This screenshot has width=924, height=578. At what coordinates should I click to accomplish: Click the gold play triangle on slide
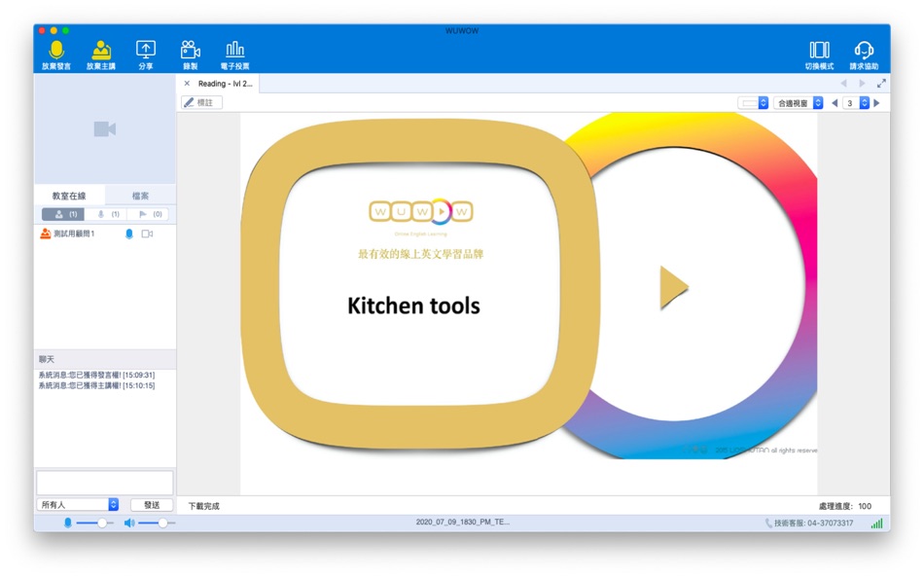[674, 288]
